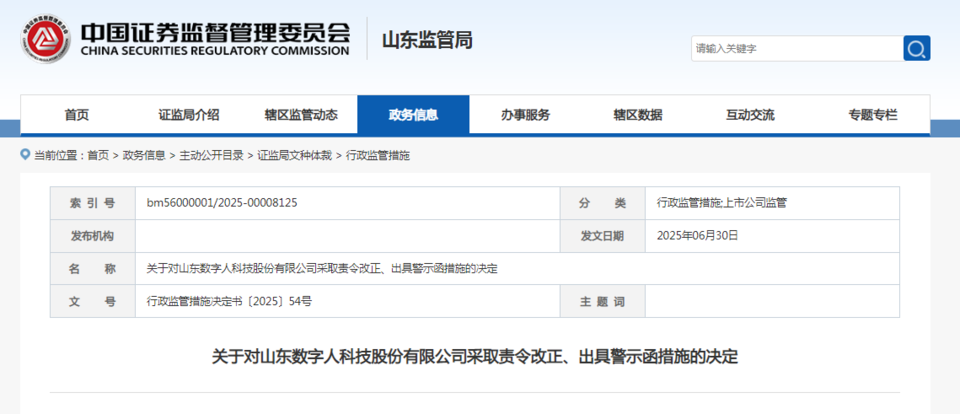Click 首页 in the breadcrumb trail

(98, 156)
